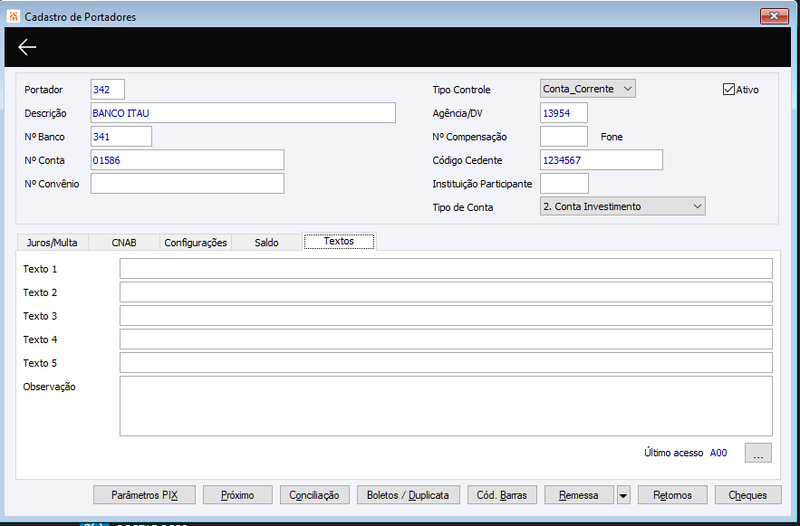The width and height of the screenshot is (800, 526).
Task: Click the Texto 3 text box
Action: point(446,316)
